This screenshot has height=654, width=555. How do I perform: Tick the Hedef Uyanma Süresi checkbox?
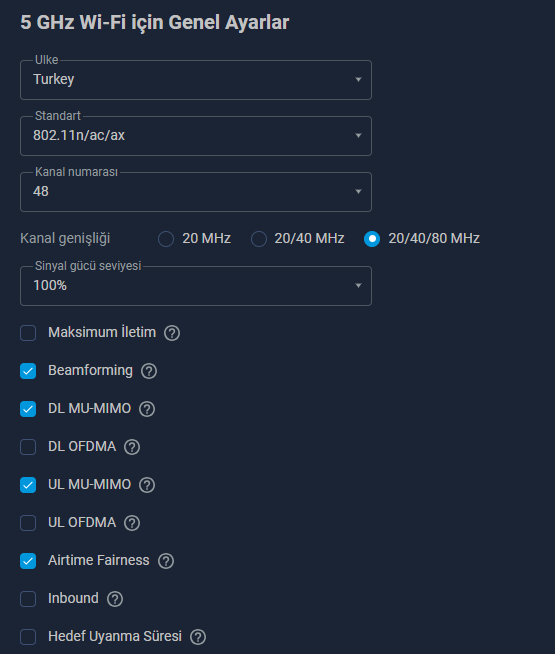pos(28,636)
